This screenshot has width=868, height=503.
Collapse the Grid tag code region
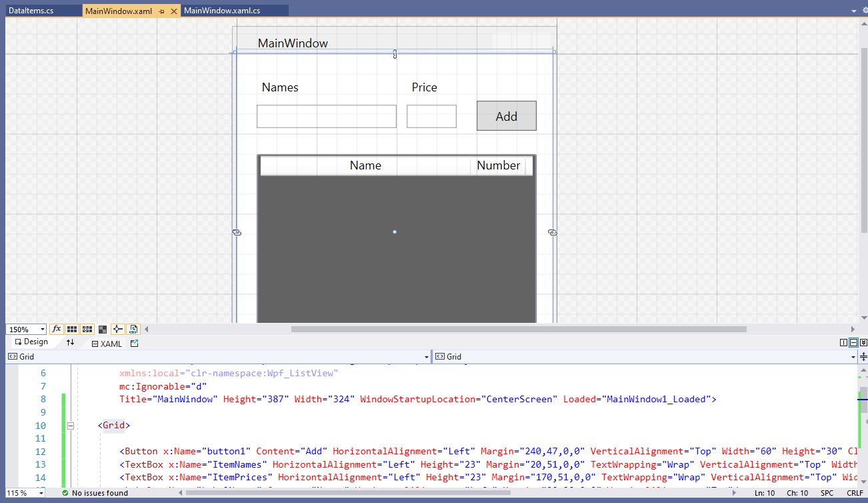pos(71,426)
